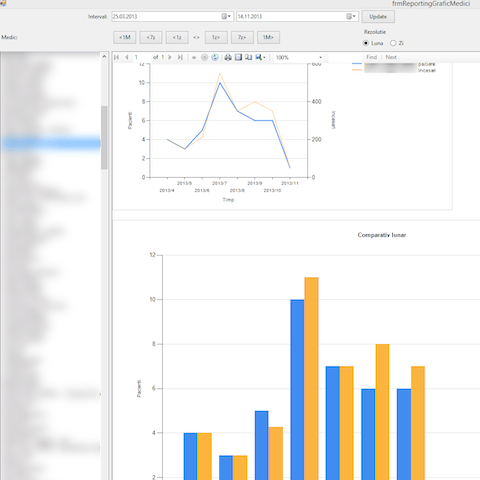The image size is (480, 480).
Task: Open start date picker dropdown
Action: (226, 16)
